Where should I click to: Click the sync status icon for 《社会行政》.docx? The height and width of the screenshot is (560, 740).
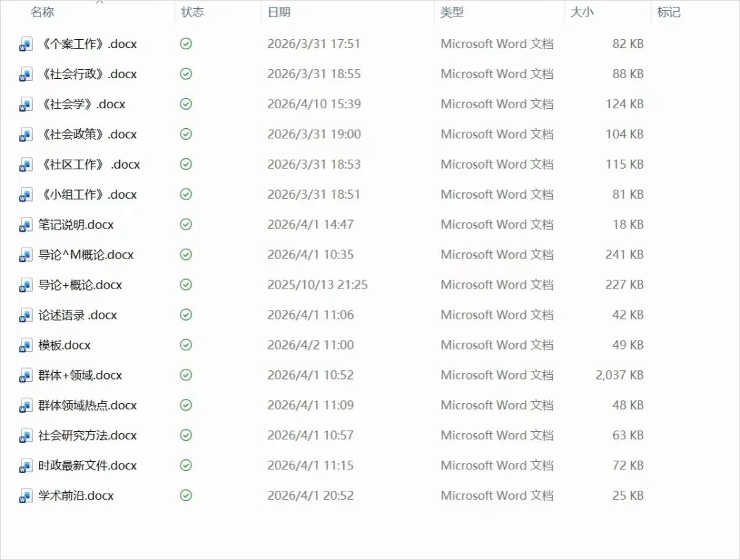point(186,74)
